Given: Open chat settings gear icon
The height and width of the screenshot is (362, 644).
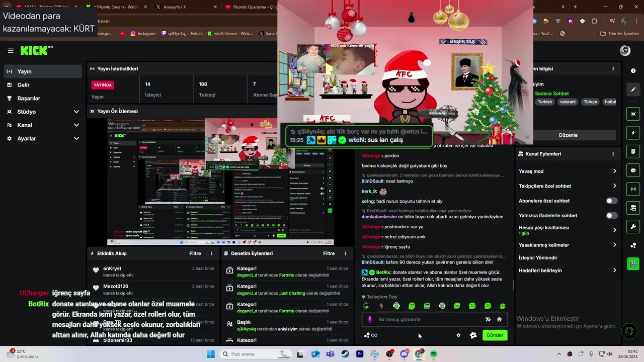Looking at the screenshot, I should click(x=458, y=335).
